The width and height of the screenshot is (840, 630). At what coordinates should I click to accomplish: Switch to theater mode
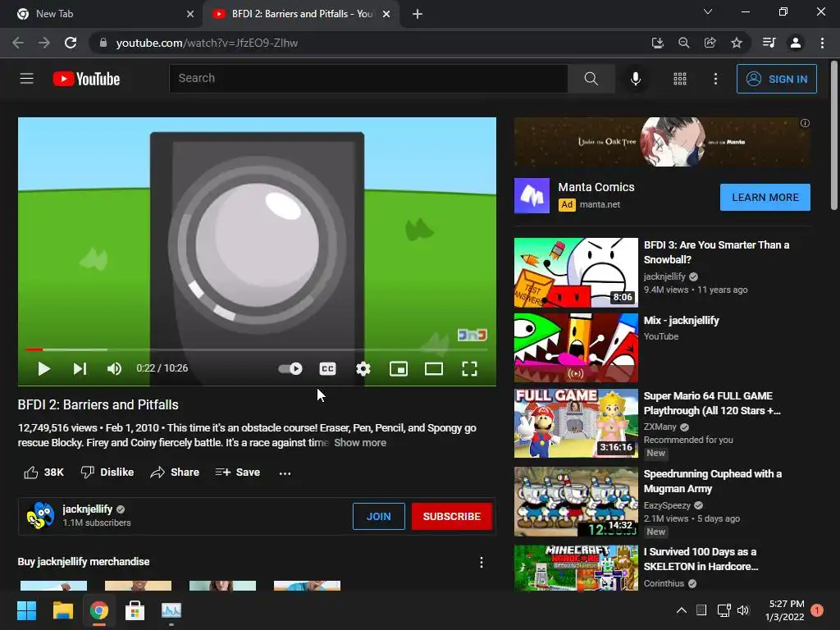pos(433,368)
